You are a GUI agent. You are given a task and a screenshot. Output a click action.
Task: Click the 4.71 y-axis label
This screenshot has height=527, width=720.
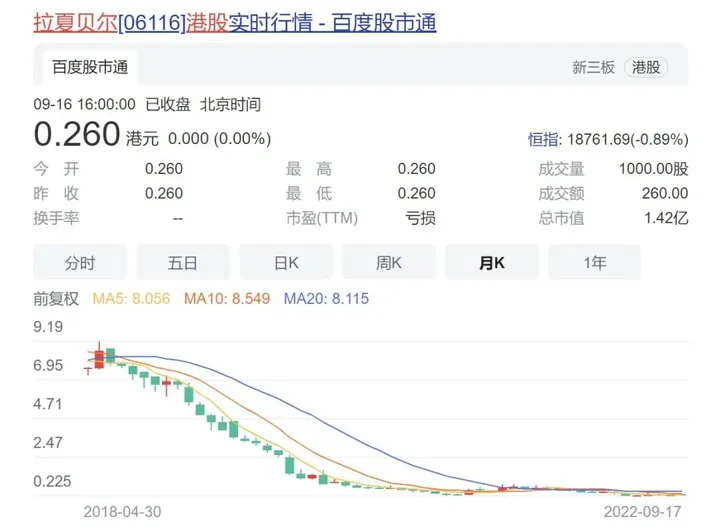48,404
